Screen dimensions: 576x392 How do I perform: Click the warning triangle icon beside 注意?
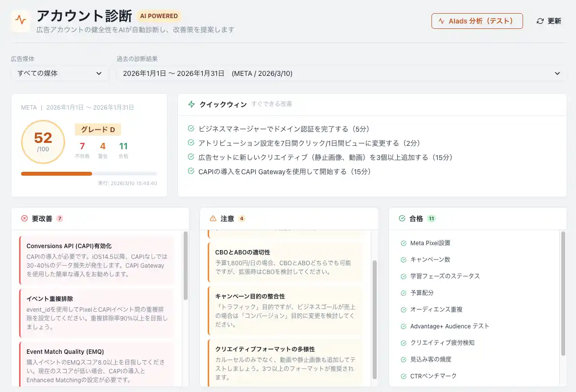(213, 219)
